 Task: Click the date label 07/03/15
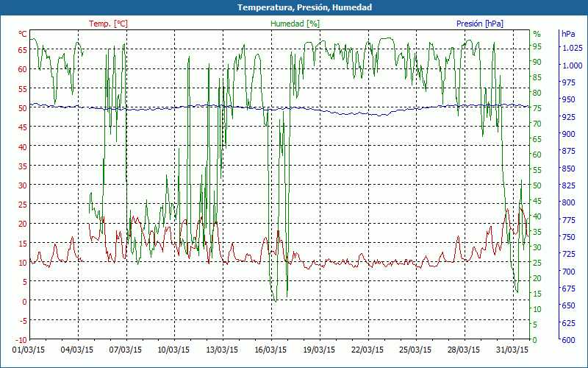click(x=125, y=350)
